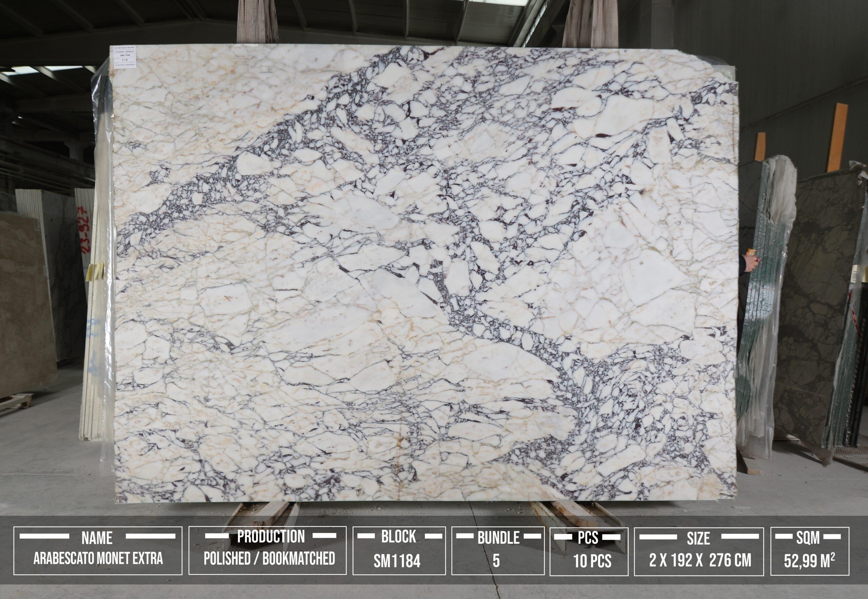The width and height of the screenshot is (868, 599).
Task: Click the ARABESCATO MONET EXTRA name text
Action: pyautogui.click(x=98, y=558)
